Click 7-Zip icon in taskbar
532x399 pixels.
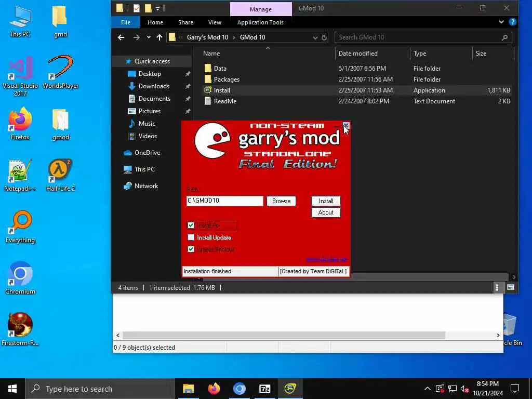click(264, 389)
